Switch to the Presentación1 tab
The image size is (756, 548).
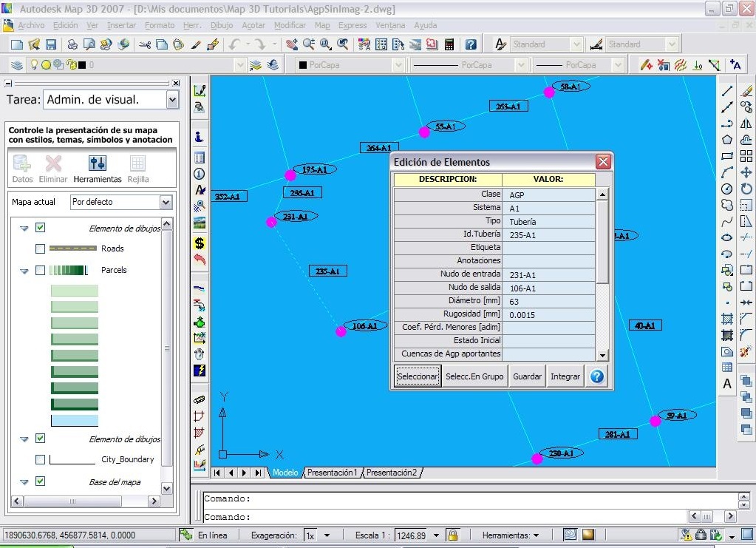(x=332, y=473)
